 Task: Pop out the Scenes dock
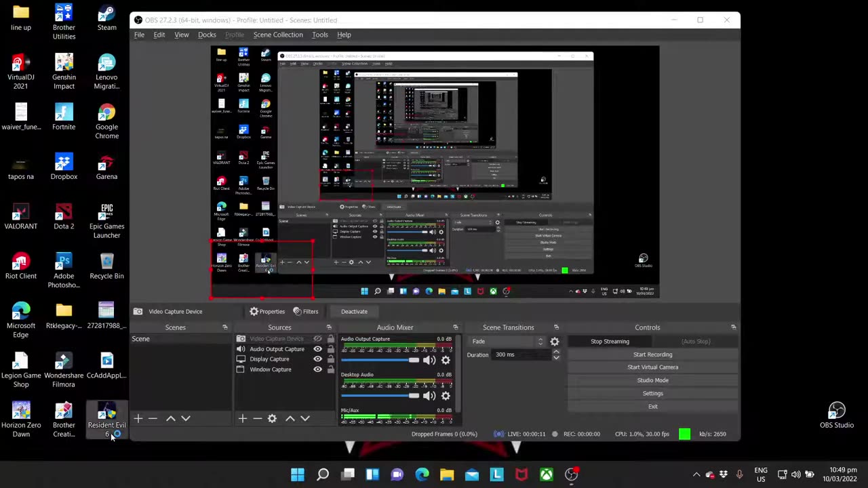click(x=225, y=327)
